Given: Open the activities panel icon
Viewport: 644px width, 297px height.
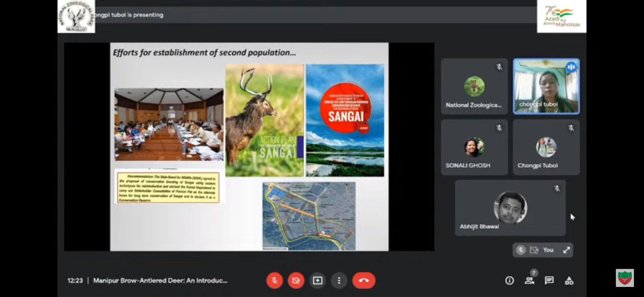Looking at the screenshot, I should 569,280.
